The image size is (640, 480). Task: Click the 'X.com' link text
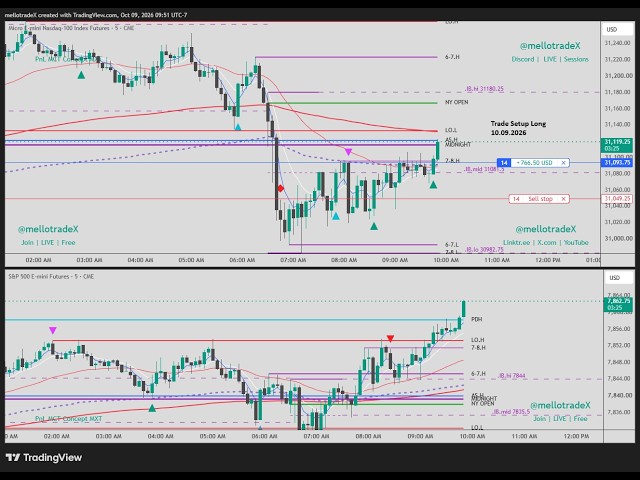coord(547,242)
